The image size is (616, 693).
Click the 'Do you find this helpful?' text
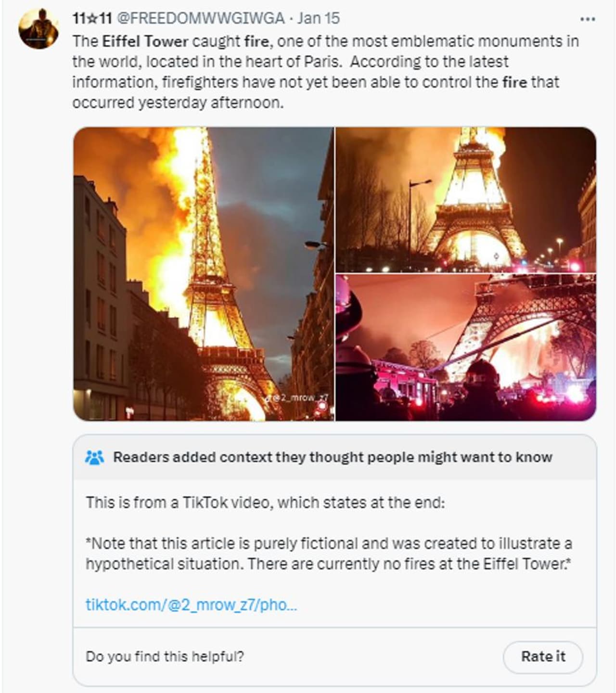tap(165, 656)
